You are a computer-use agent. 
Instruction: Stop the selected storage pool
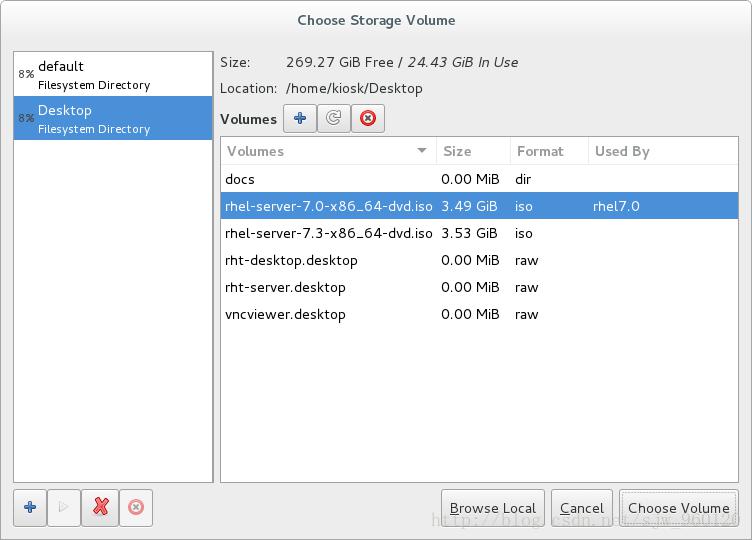[135, 507]
